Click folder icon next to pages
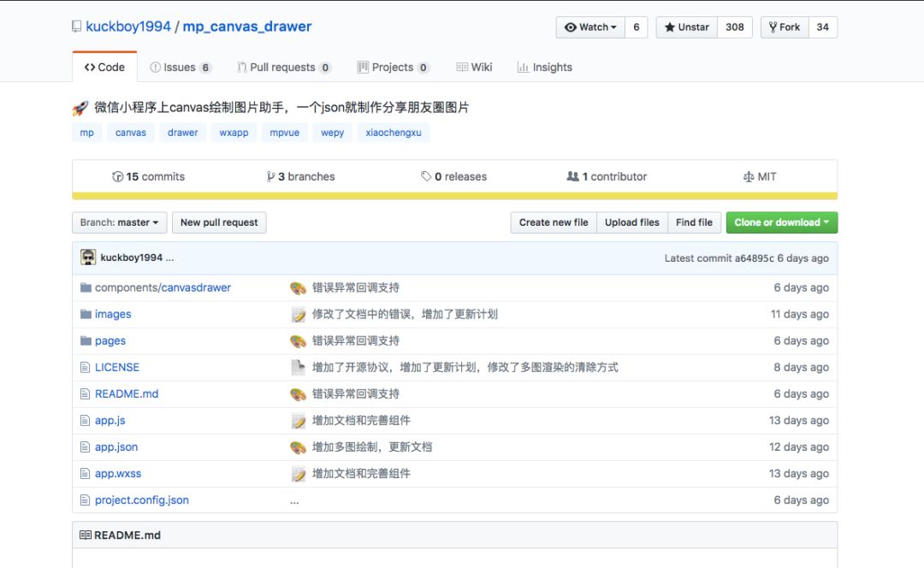Screen dimensions: 924x568 86,340
